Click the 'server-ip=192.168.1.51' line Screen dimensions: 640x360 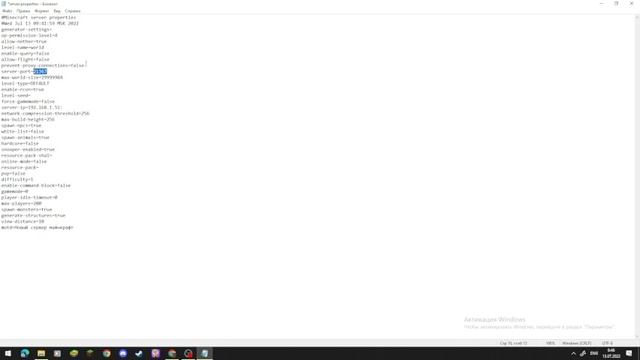coord(31,107)
